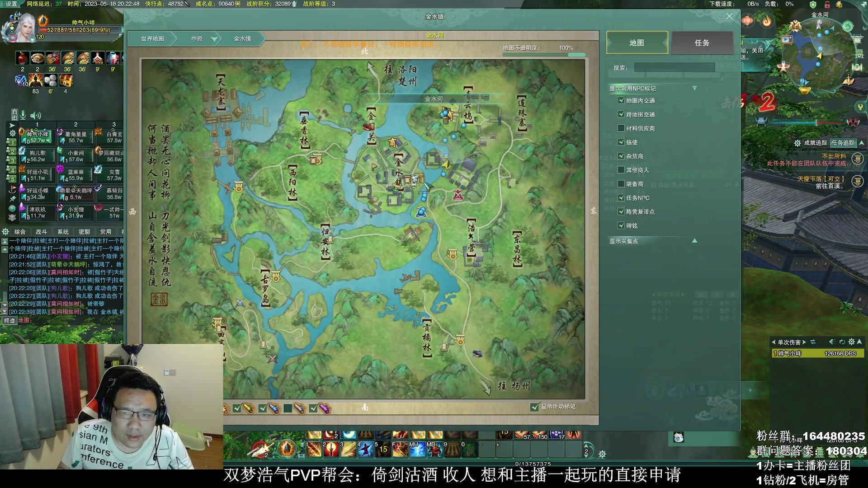Click the raid 拍 auction icon
This screenshot has width=868, height=488.
click(12, 208)
